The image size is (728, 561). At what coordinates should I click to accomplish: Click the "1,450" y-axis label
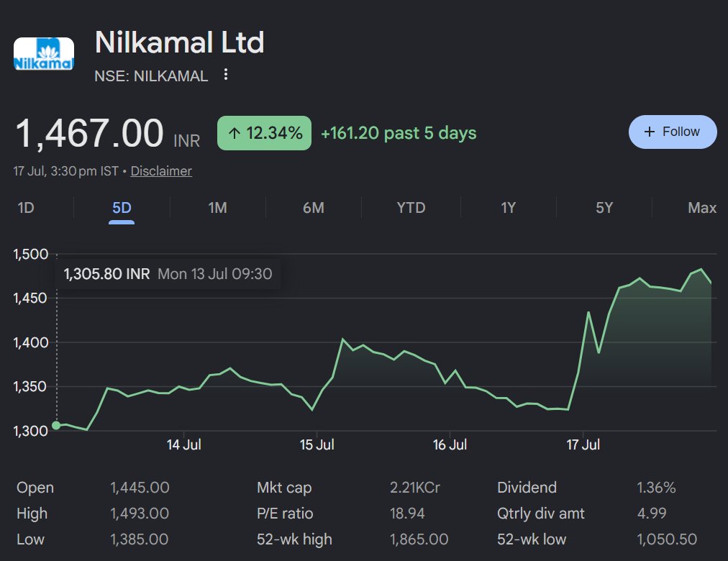(31, 298)
